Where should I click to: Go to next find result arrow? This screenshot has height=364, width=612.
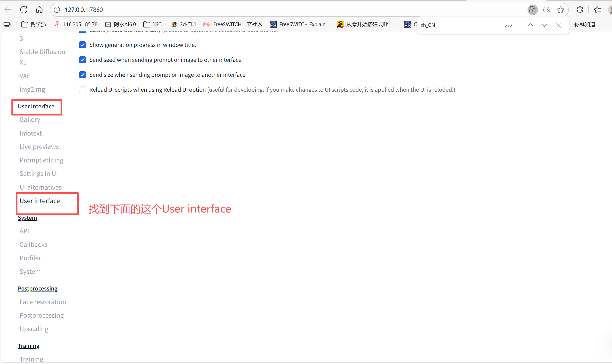[x=544, y=25]
